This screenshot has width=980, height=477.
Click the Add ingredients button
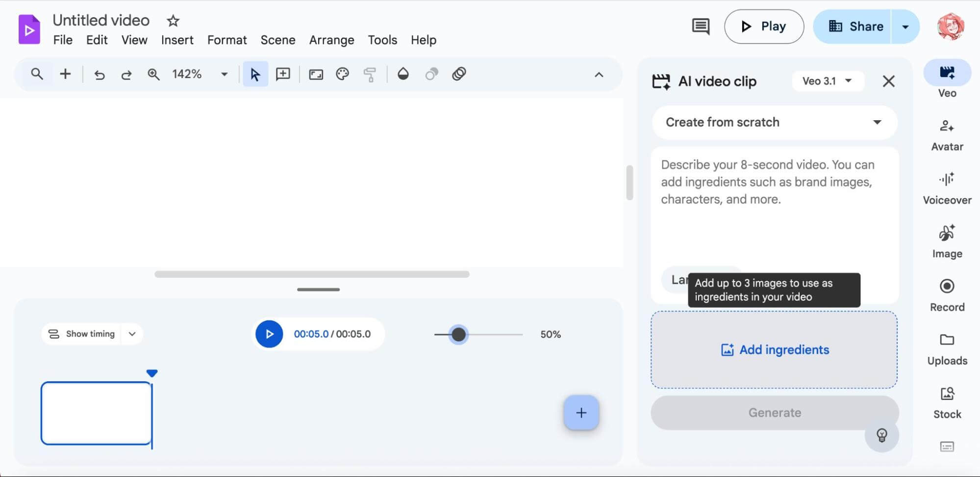click(x=774, y=349)
